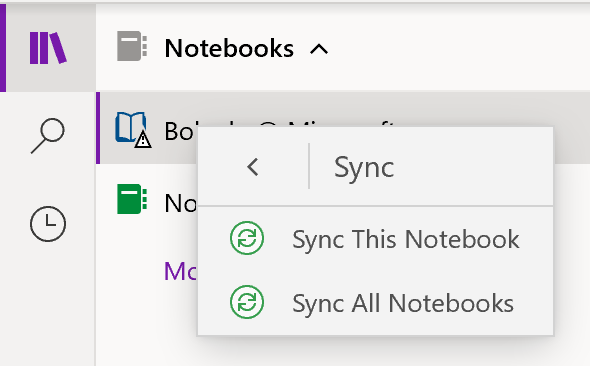
Task: Go back using the Sync menu's left chevron
Action: click(x=253, y=167)
